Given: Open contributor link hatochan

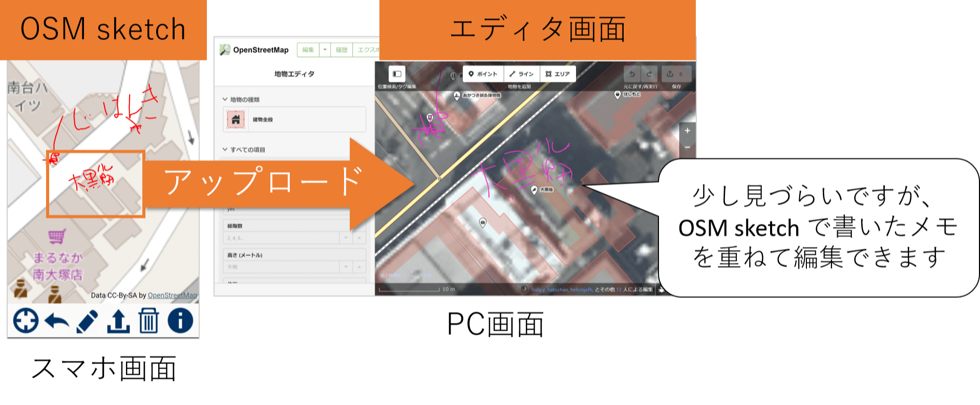Looking at the screenshot, I should point(557,290).
